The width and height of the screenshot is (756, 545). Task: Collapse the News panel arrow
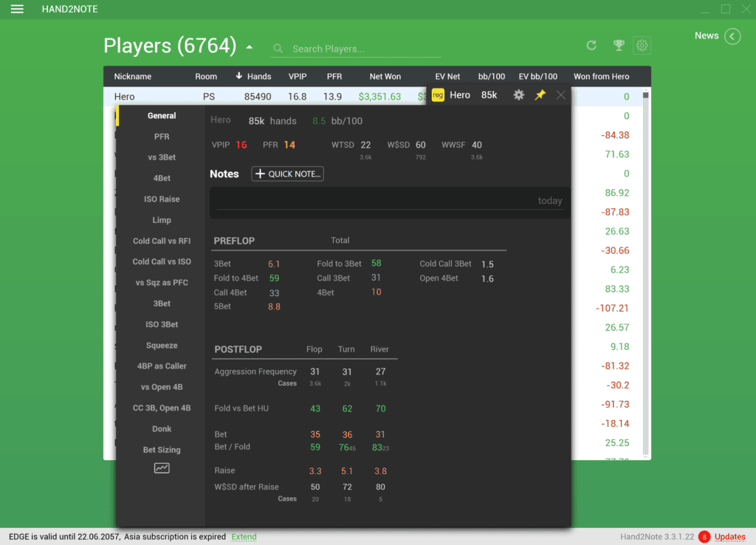point(732,36)
